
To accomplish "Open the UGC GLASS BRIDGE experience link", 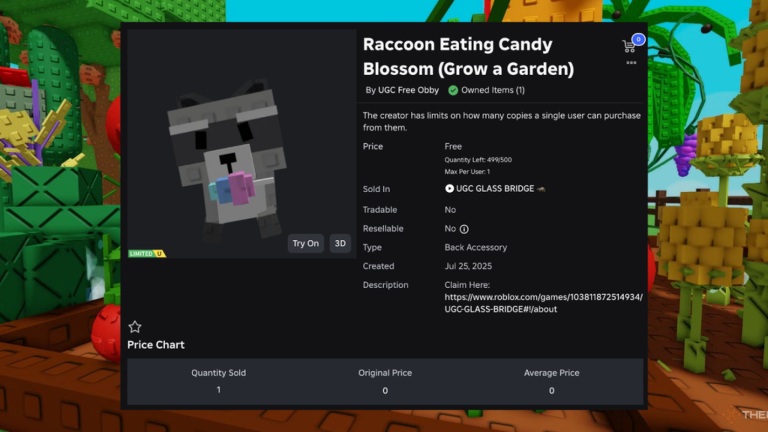I will pos(495,189).
